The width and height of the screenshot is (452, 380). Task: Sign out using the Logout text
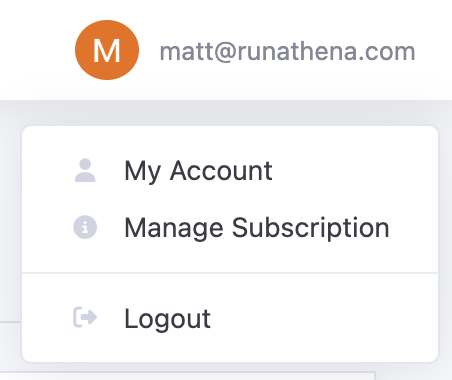(x=167, y=319)
